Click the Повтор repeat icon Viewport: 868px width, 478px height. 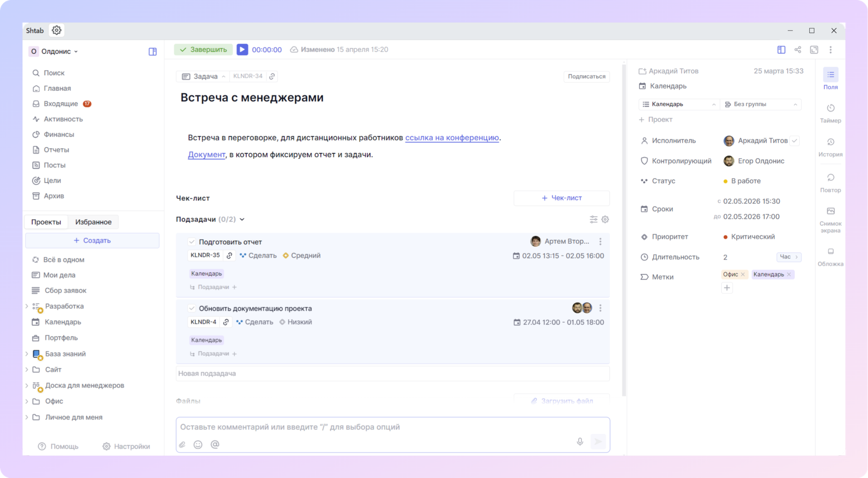click(x=830, y=178)
